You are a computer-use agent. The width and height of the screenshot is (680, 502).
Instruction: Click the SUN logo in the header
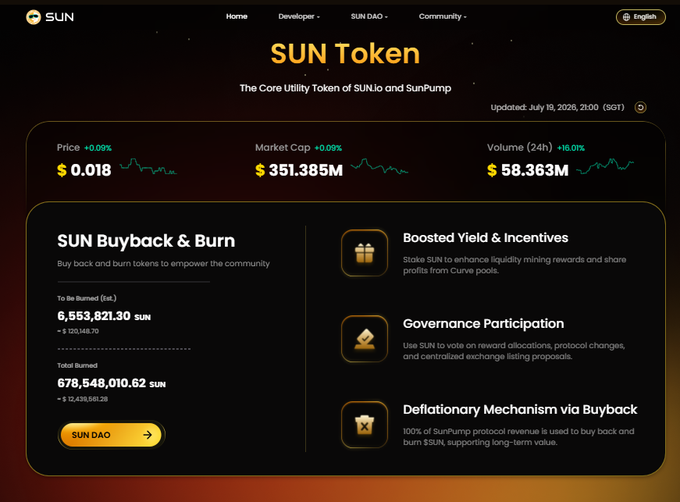tap(50, 17)
